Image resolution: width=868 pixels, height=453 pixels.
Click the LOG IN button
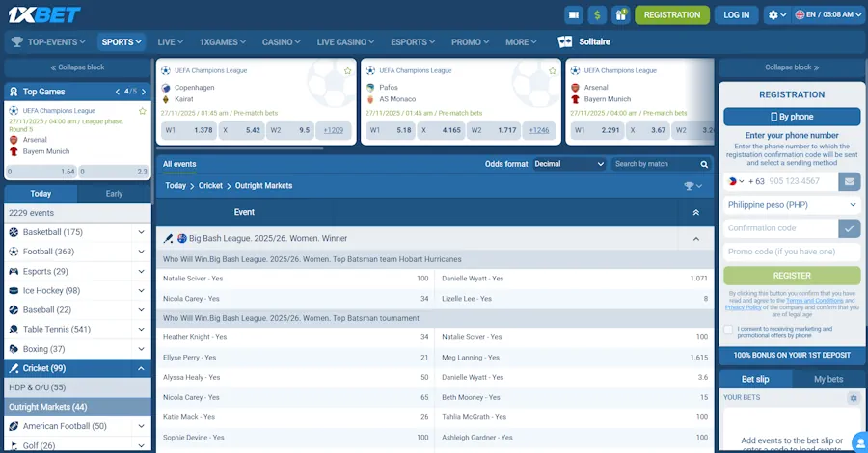(736, 14)
